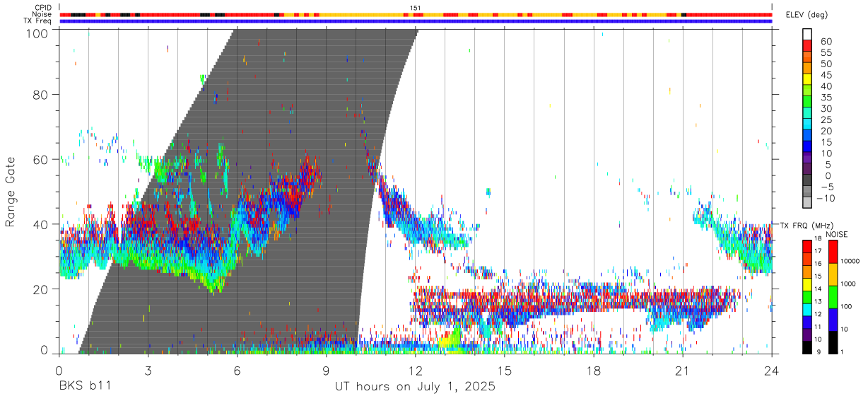Viewport: 868px width, 401px height.
Task: Click the BKS b11 radar beam label
Action: click(x=84, y=388)
